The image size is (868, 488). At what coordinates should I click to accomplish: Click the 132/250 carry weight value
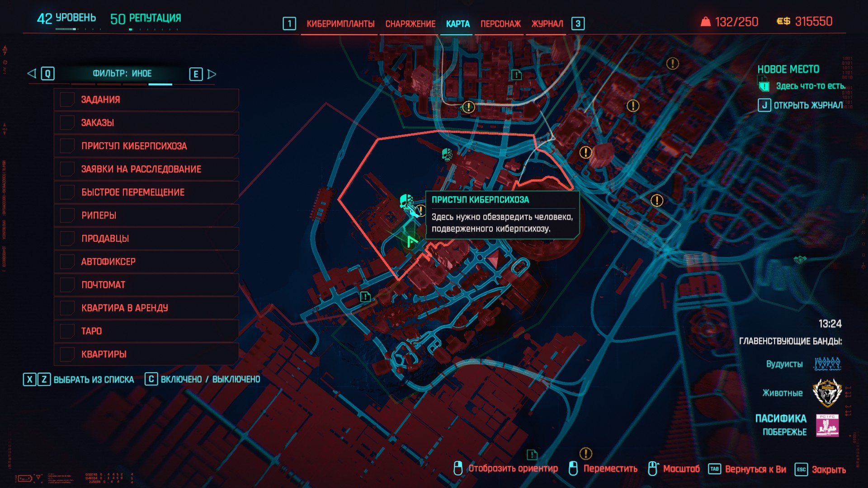(736, 22)
